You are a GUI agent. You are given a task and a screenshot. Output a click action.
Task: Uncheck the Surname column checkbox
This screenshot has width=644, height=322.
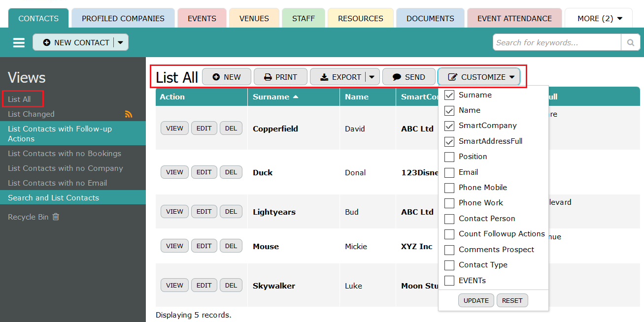[x=449, y=95]
